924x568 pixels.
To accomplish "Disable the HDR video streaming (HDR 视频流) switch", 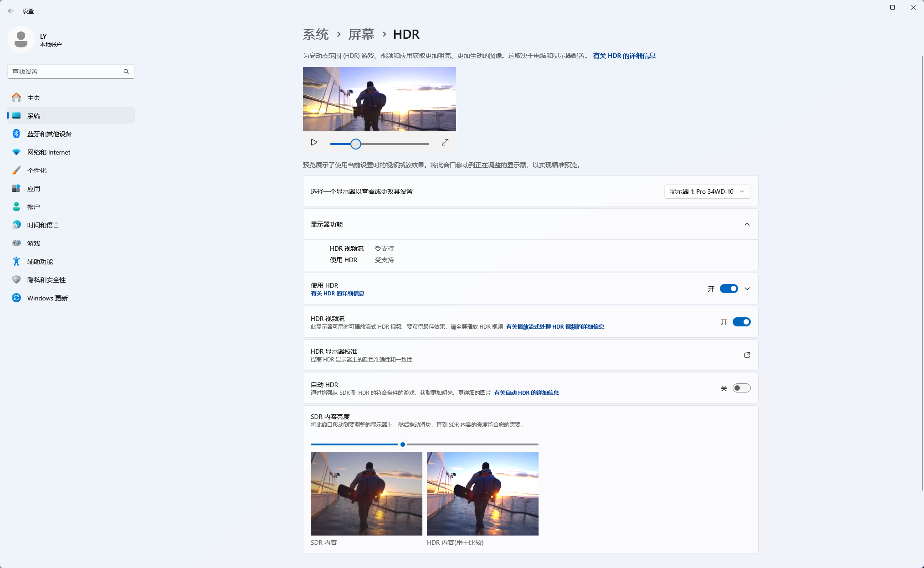I will [741, 322].
